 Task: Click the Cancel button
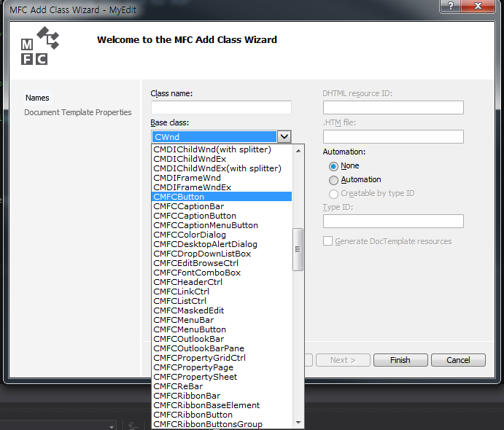pos(458,360)
